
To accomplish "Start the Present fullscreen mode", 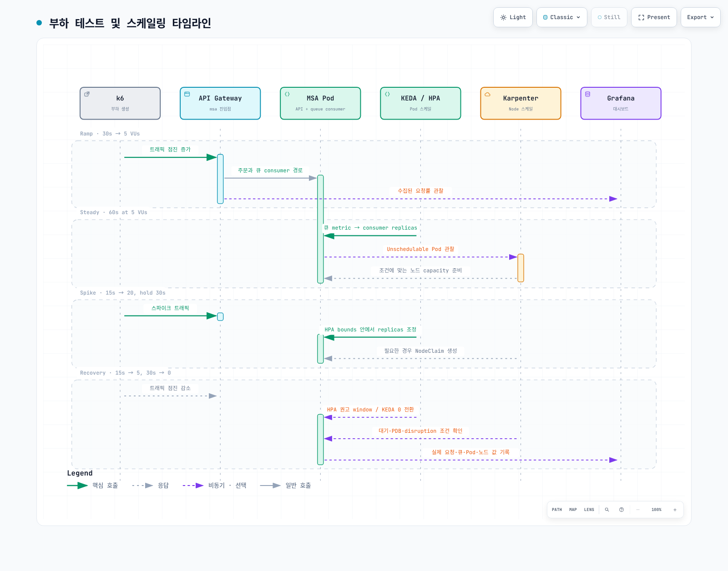I will (654, 17).
